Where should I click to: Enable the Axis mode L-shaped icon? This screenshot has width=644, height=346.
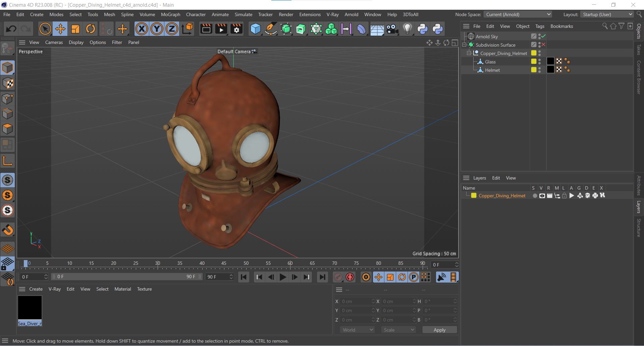click(x=7, y=161)
